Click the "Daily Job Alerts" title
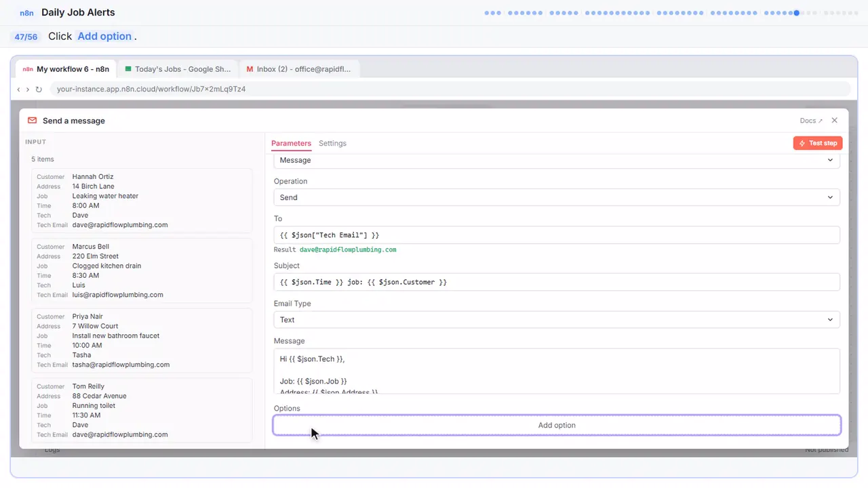The height and width of the screenshot is (488, 868). pos(78,13)
